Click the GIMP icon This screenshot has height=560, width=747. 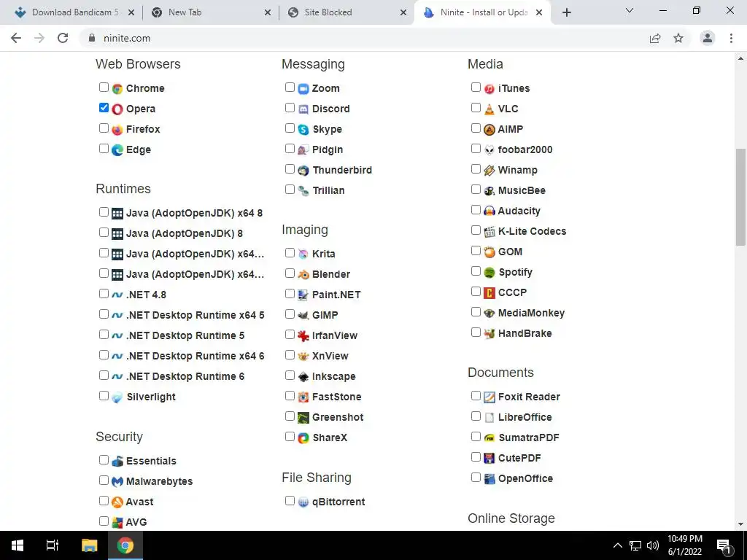click(x=303, y=315)
